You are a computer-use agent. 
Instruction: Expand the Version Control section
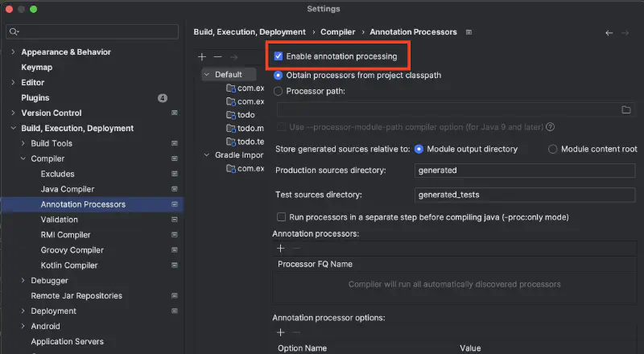[x=13, y=113]
